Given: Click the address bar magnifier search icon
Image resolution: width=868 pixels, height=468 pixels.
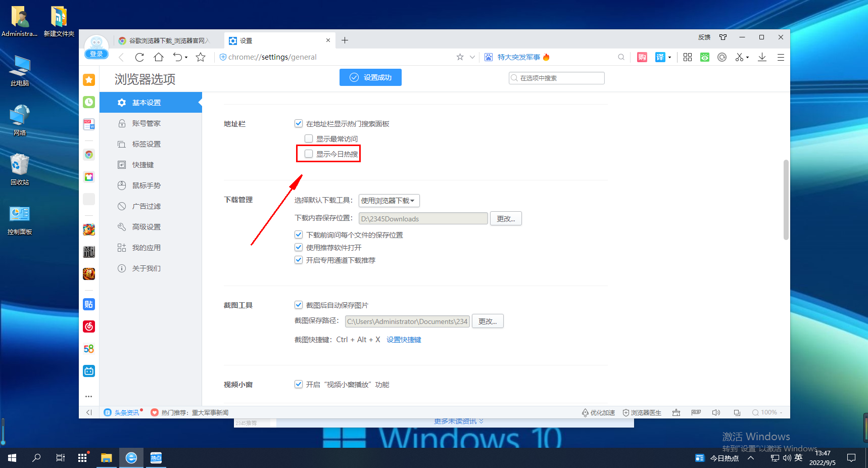Looking at the screenshot, I should tap(621, 57).
